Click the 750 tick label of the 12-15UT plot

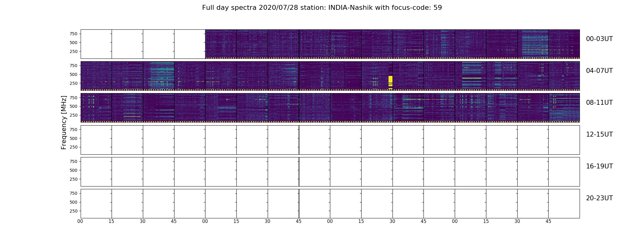tap(74, 130)
